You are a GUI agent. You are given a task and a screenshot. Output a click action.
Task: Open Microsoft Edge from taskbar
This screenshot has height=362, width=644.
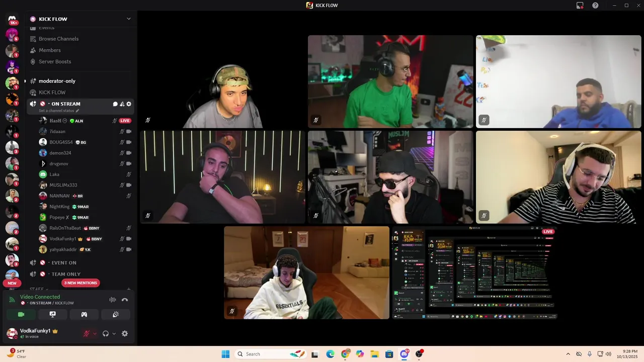[x=330, y=354]
